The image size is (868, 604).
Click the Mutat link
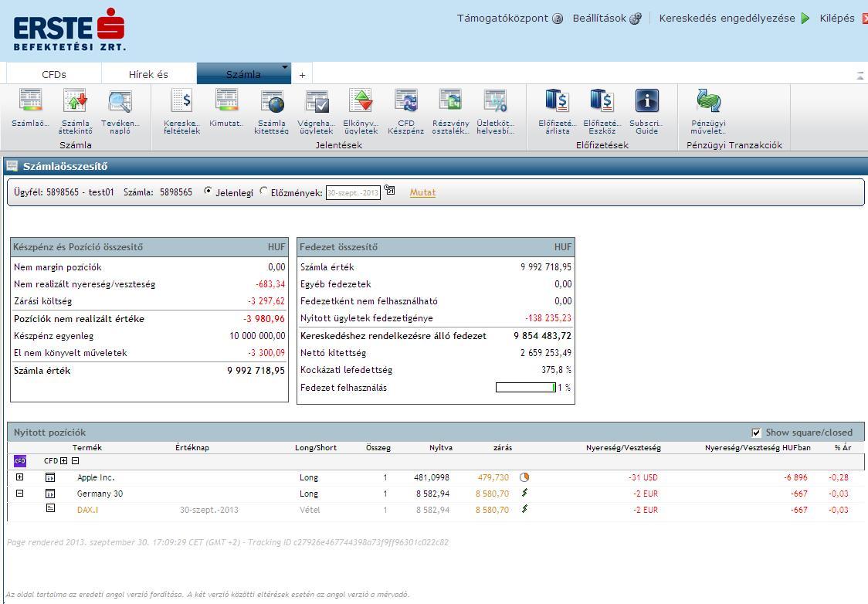coord(422,192)
